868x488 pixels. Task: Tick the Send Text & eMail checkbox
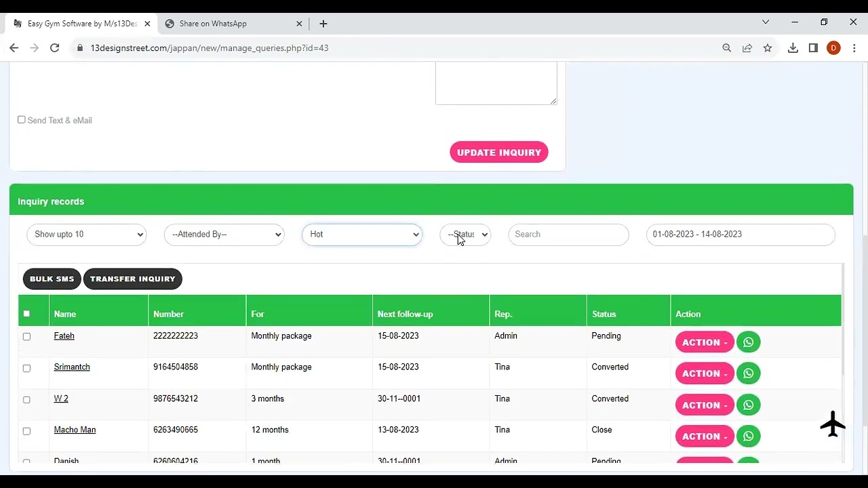click(x=22, y=120)
